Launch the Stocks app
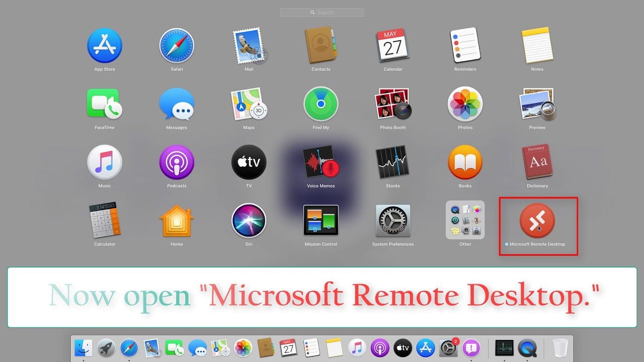This screenshot has width=644, height=362. point(393,162)
